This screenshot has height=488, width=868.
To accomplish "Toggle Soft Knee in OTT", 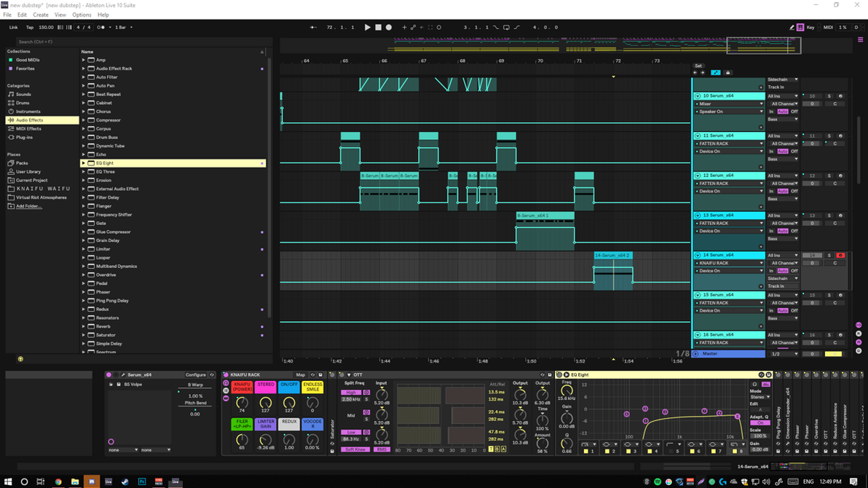I will pos(355,449).
